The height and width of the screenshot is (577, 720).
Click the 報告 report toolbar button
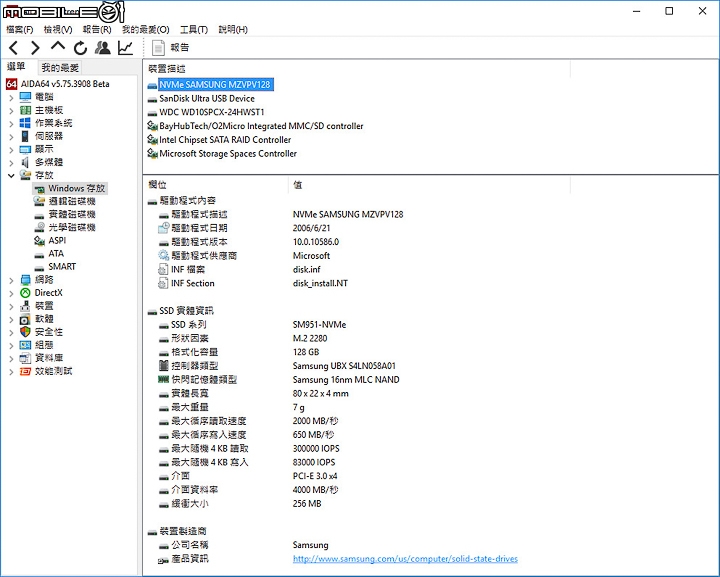171,48
